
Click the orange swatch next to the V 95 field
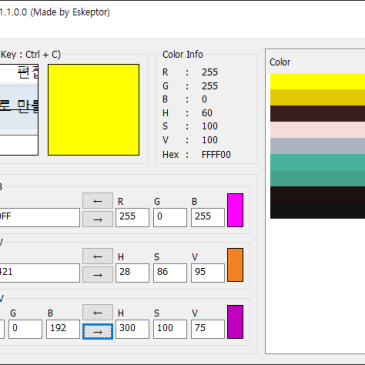click(235, 265)
